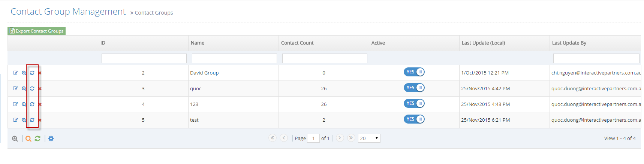Click edit icon for David Group row
This screenshot has width=644, height=164.
[x=15, y=73]
